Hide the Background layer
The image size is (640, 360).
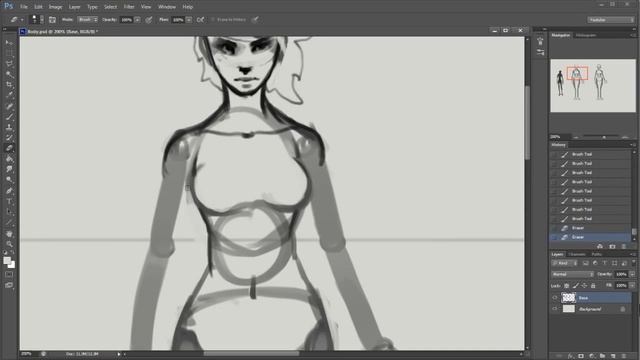(555, 309)
